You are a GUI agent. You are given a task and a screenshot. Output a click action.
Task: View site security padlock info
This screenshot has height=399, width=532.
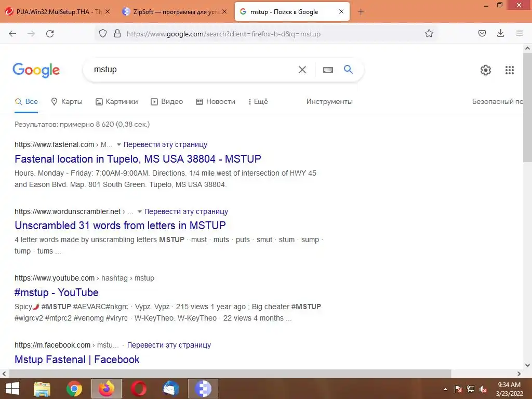coord(117,34)
